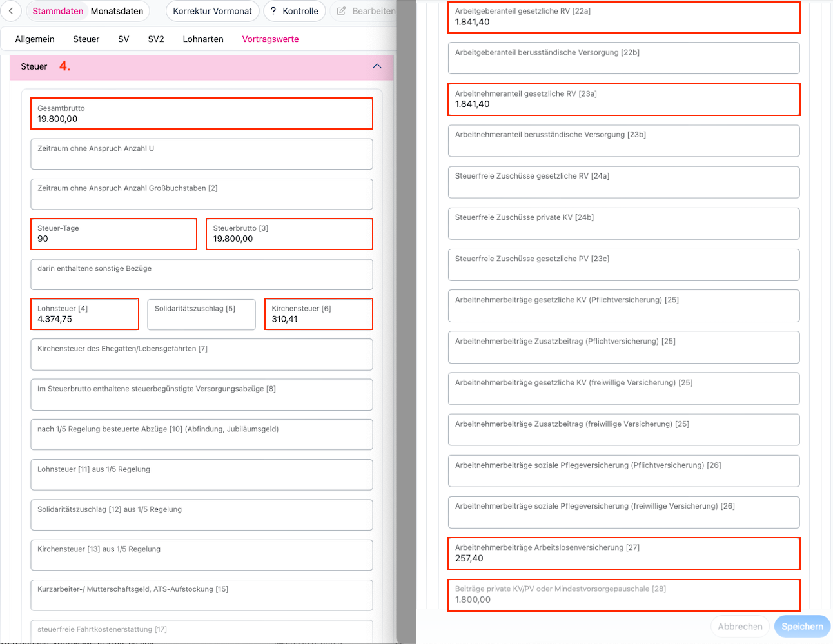Select the Vortragswerte tab
Image resolution: width=833 pixels, height=644 pixels.
[270, 39]
